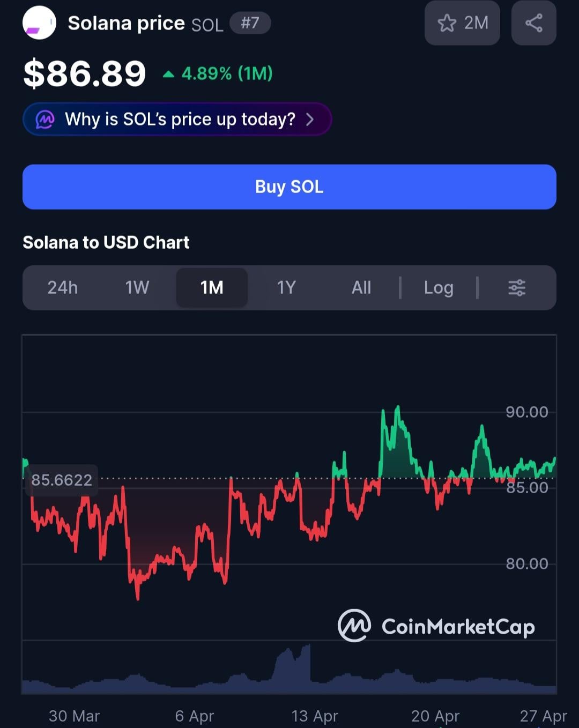
Task: Switch to the 1W chart range
Action: [x=137, y=288]
